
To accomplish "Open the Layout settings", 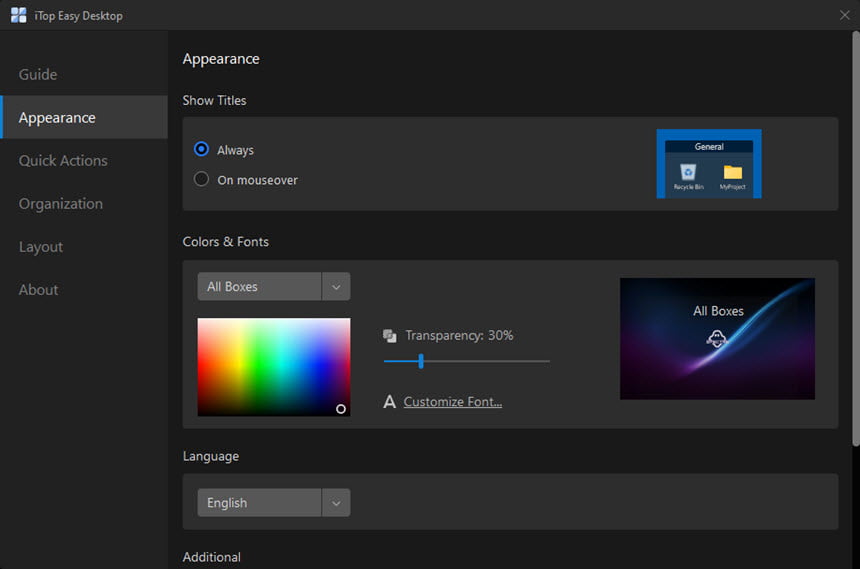I will coord(41,247).
